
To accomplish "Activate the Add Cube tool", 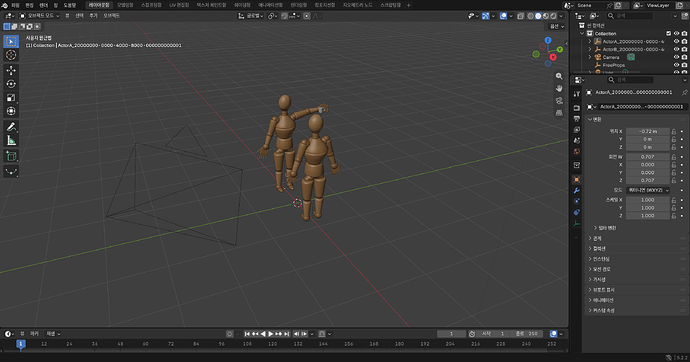I will pyautogui.click(x=11, y=156).
